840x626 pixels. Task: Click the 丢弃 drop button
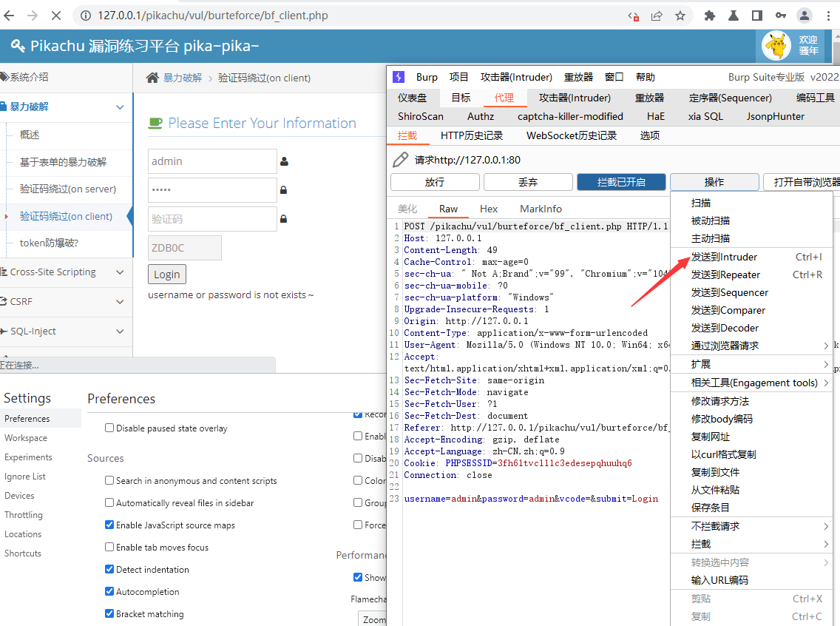528,182
